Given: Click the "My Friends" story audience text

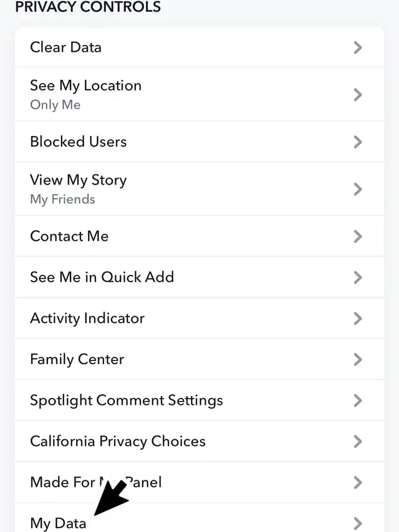Looking at the screenshot, I should 62,200.
